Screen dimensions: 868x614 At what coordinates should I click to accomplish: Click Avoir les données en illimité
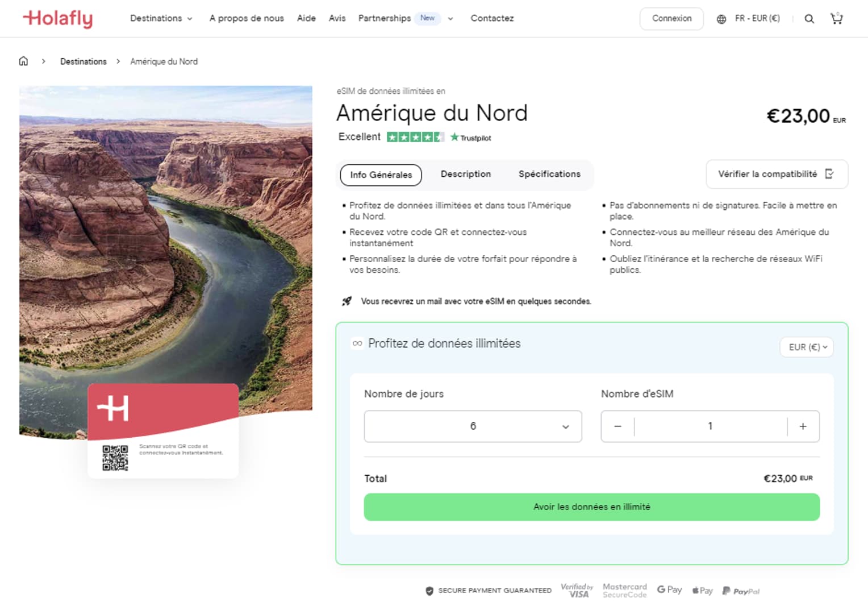point(591,507)
